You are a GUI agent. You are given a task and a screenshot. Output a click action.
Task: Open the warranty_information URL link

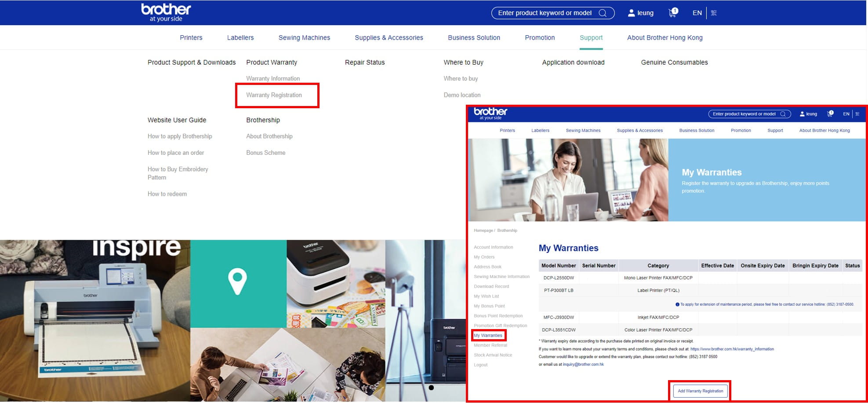tap(732, 349)
